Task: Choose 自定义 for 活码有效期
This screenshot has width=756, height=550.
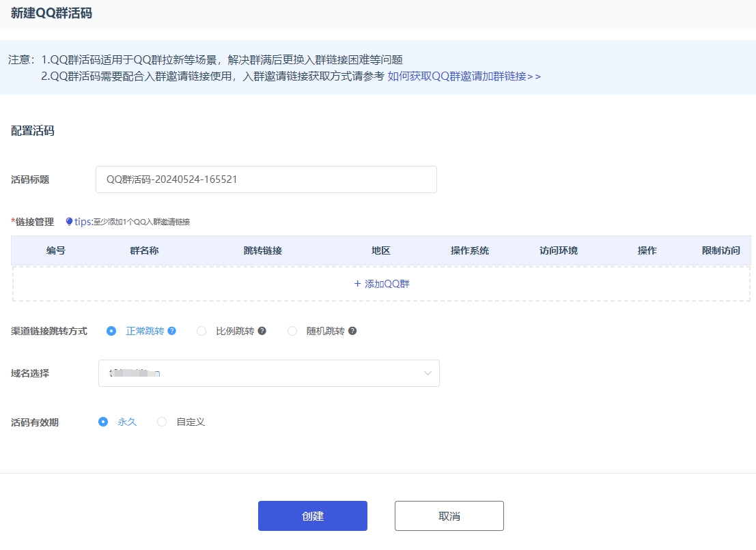Action: point(162,422)
